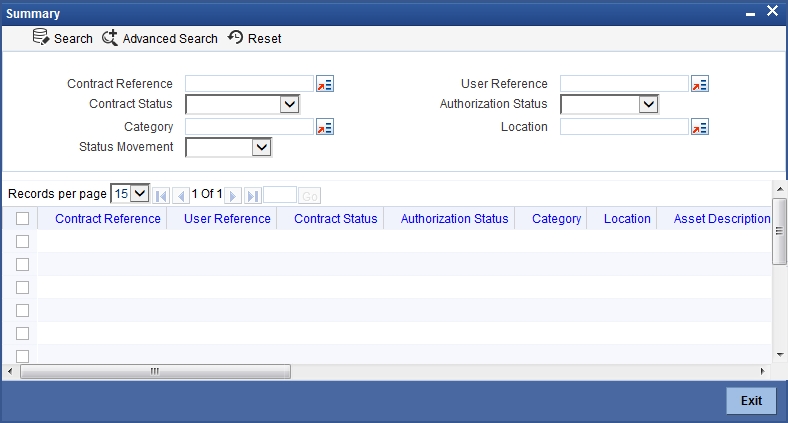Tick the fourth result row checkbox

point(23,310)
